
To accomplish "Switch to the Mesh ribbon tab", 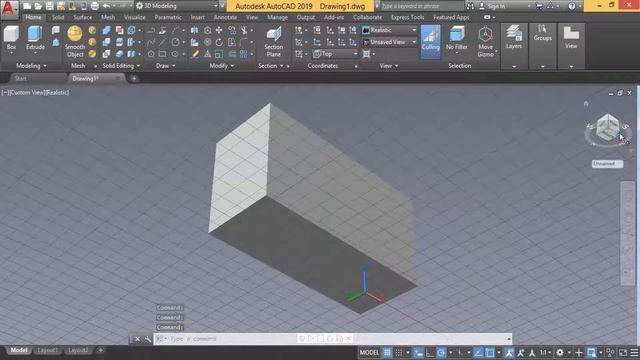I will pyautogui.click(x=108, y=18).
